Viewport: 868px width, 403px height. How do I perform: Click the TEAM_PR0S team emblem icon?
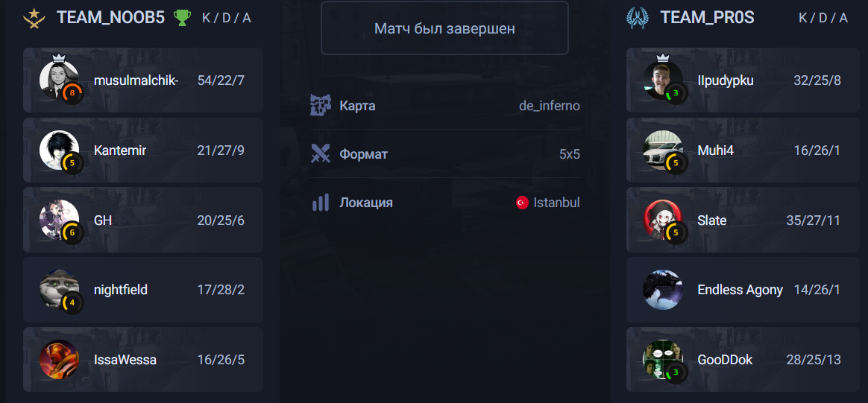tap(638, 17)
